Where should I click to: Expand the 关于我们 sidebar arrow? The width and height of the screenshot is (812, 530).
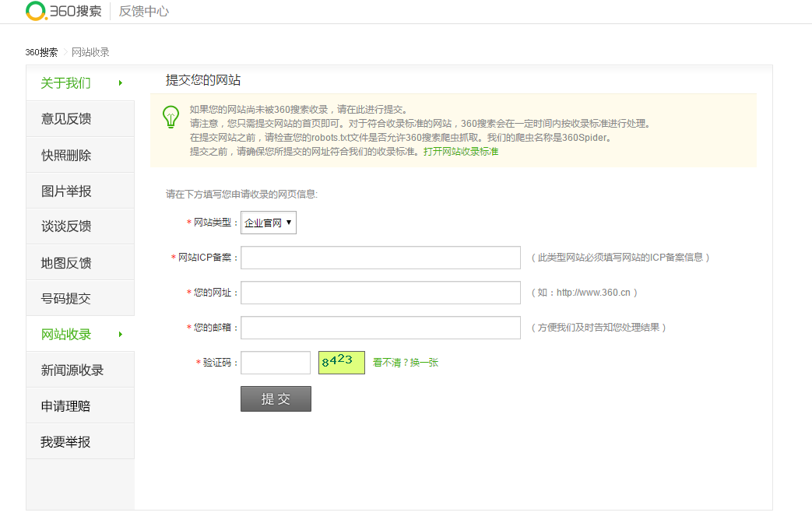coord(121,83)
